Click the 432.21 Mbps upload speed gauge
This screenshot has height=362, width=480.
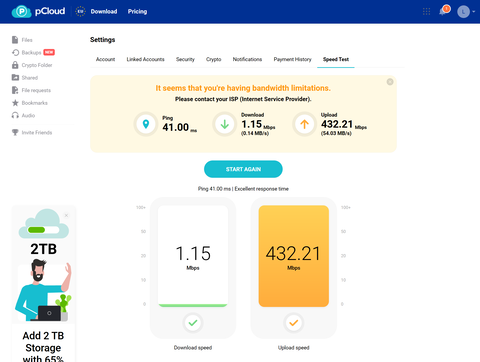pyautogui.click(x=294, y=256)
